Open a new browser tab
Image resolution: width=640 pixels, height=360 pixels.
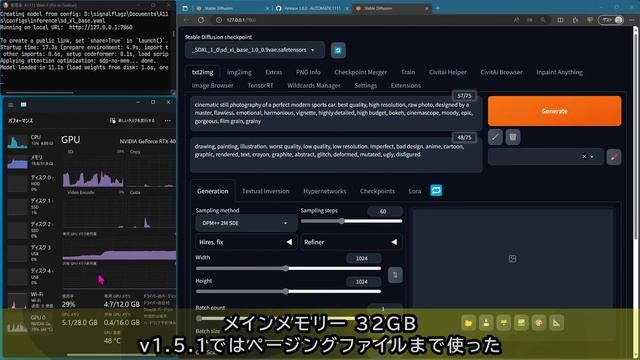pos(438,8)
